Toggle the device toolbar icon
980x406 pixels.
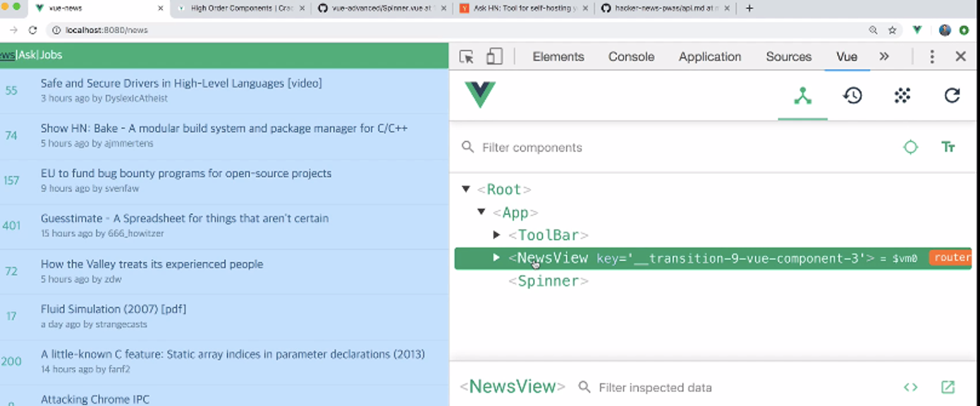click(x=494, y=57)
